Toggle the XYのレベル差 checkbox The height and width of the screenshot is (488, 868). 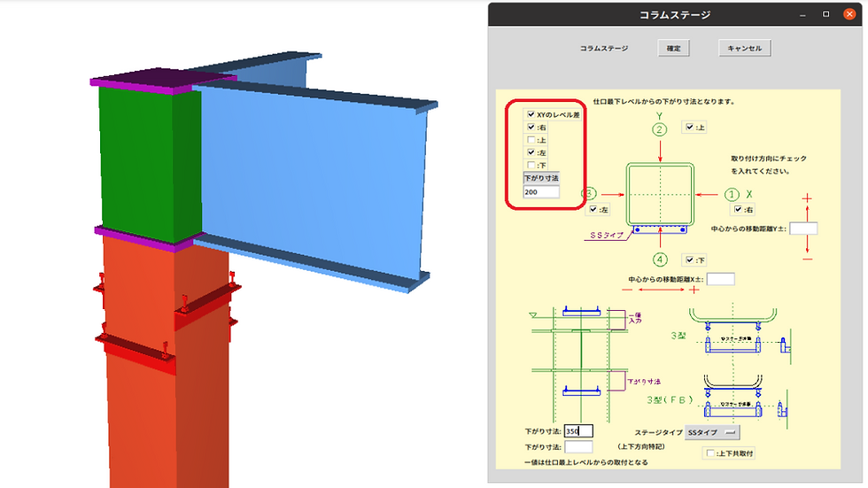(x=531, y=114)
